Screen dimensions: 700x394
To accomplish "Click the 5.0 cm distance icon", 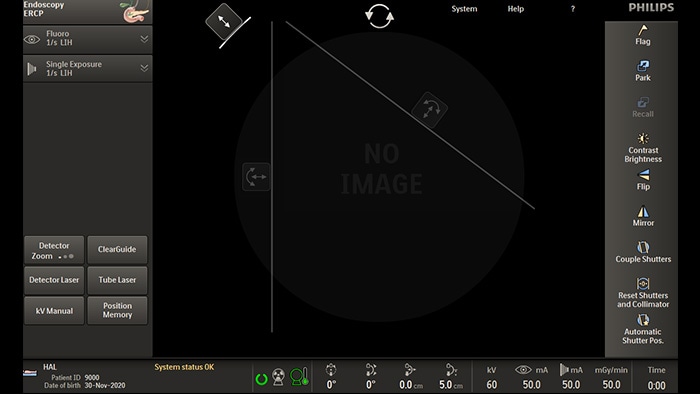I will tap(451, 369).
